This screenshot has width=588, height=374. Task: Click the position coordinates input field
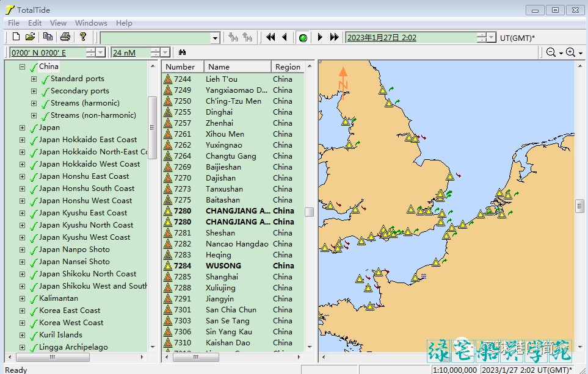[x=48, y=52]
